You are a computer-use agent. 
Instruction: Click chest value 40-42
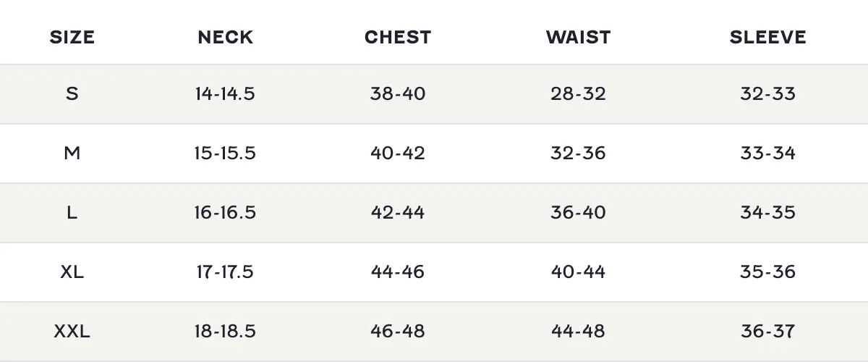pos(398,153)
